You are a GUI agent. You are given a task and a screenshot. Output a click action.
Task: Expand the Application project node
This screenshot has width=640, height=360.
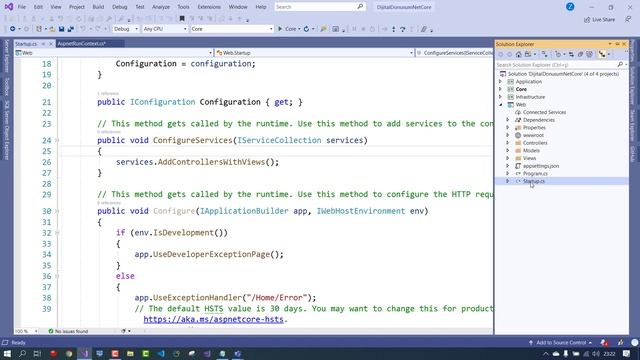[x=500, y=82]
